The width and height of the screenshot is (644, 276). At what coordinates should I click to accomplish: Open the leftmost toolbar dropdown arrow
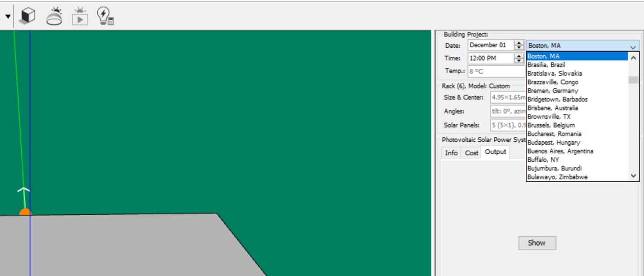(x=7, y=15)
